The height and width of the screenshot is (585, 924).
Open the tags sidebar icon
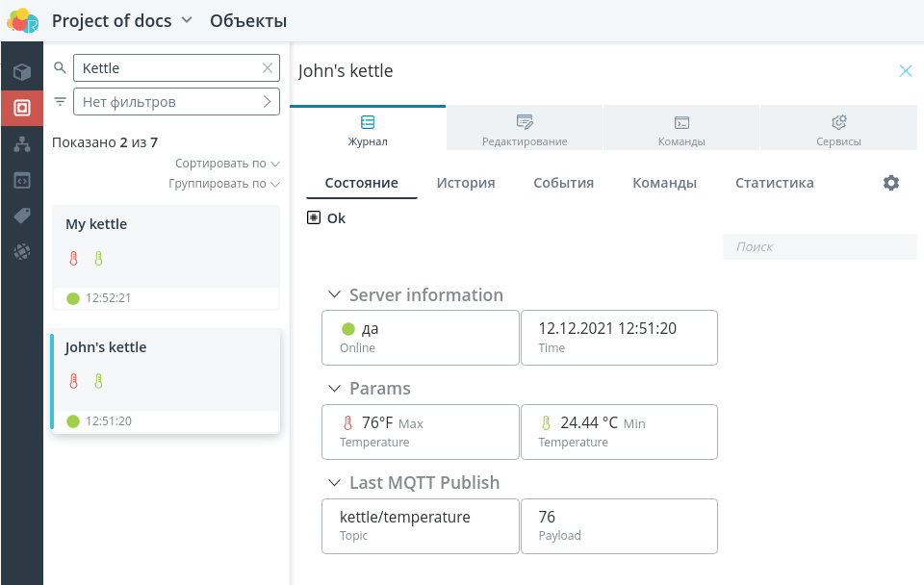(x=22, y=216)
